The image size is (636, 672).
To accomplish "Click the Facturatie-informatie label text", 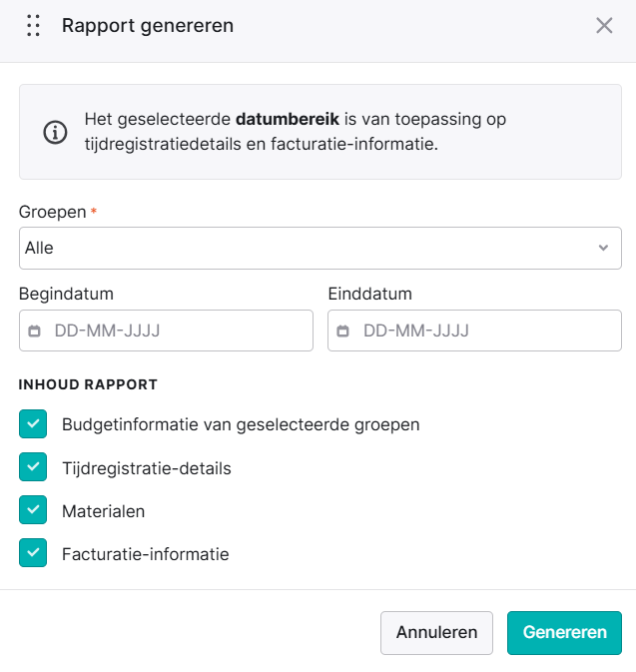I will (146, 554).
